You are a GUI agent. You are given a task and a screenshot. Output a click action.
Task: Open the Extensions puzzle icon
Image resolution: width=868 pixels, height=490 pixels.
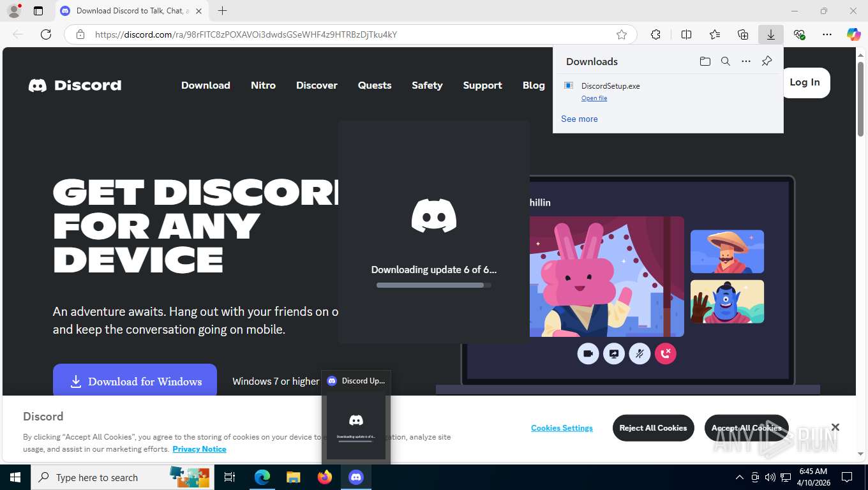[x=655, y=34]
